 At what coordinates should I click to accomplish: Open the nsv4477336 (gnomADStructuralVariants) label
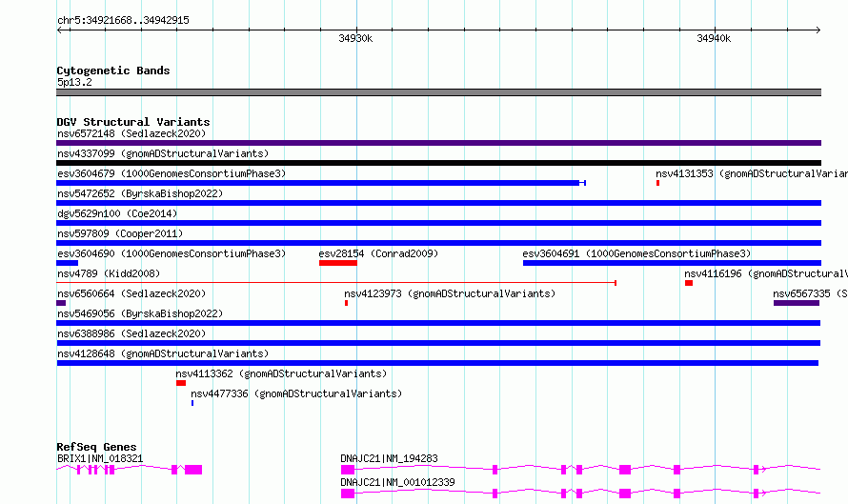[x=296, y=393]
